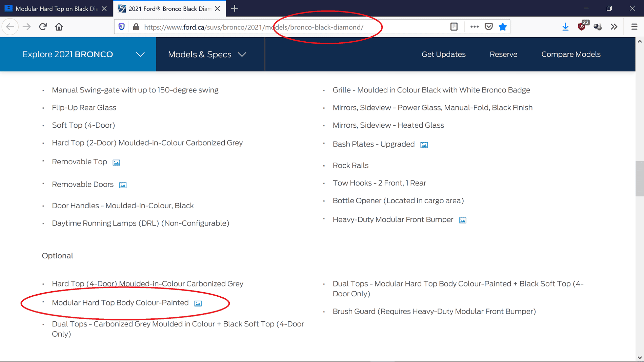644x362 pixels.
Task: View image for Bash Plates - Upgraded
Action: click(x=424, y=145)
